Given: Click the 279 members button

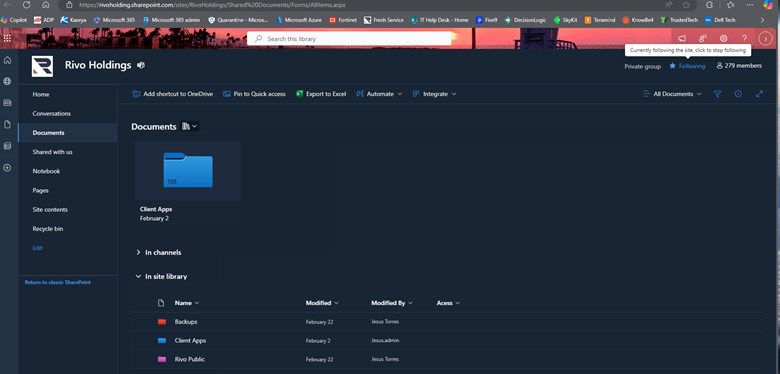Looking at the screenshot, I should point(739,66).
